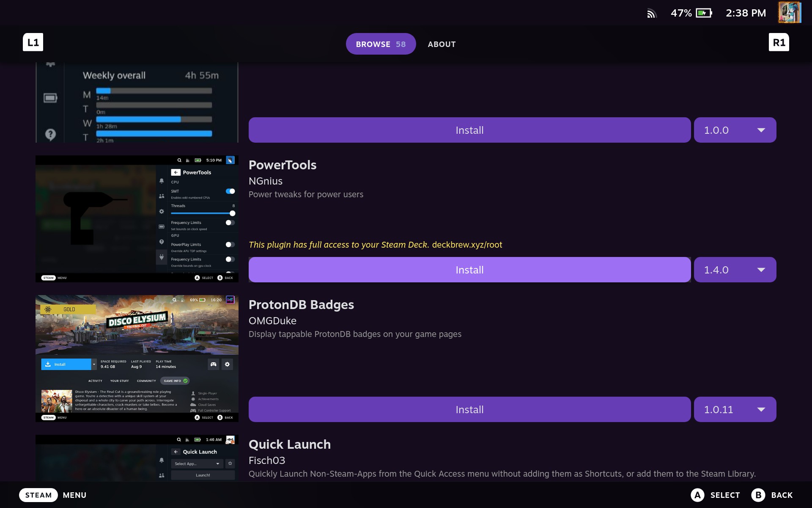The image size is (812, 508).
Task: Expand PowerTools version dropdown 1.4.0
Action: pos(735,270)
